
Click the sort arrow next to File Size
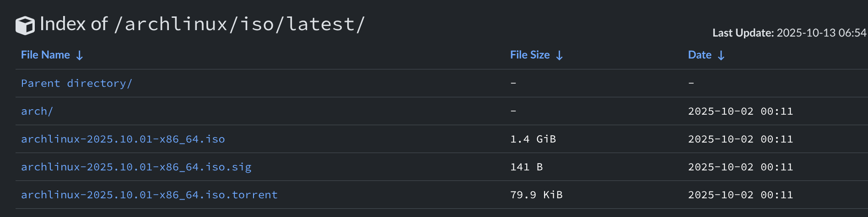(559, 55)
